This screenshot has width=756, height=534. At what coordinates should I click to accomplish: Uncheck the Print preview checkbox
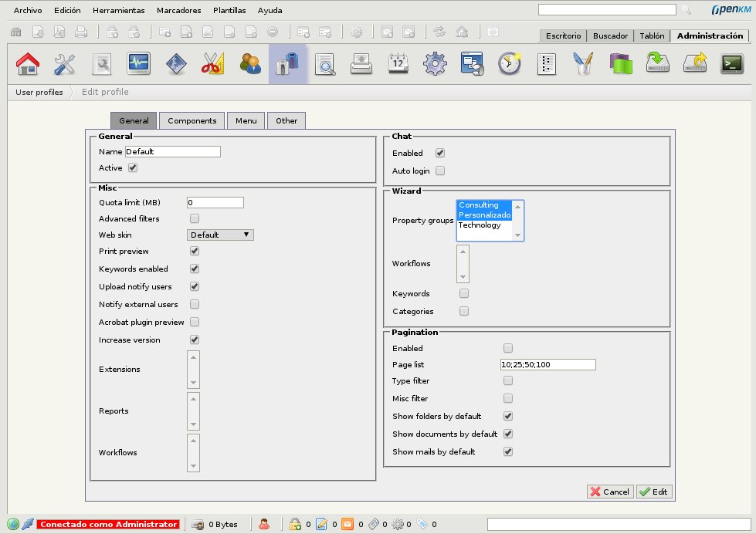point(195,252)
